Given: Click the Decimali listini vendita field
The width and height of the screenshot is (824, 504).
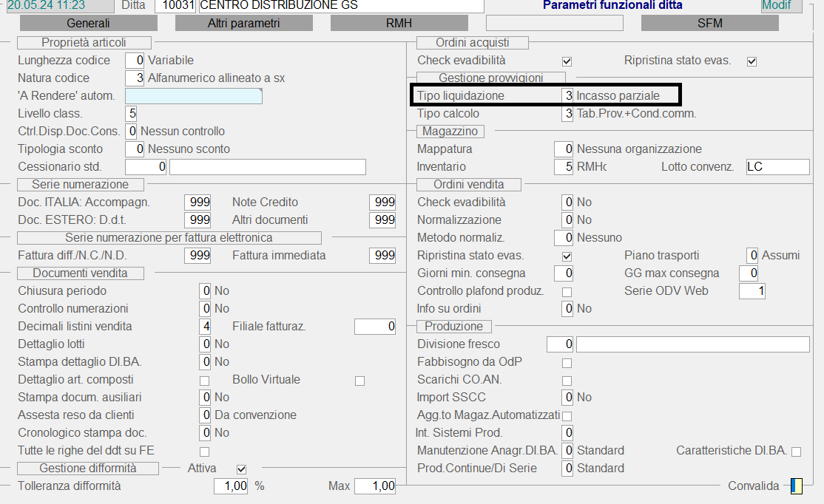Looking at the screenshot, I should [205, 327].
